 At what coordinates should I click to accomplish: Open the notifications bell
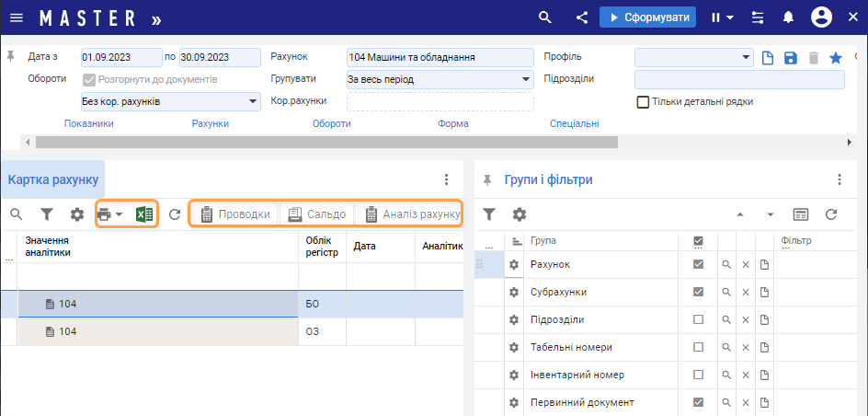788,17
